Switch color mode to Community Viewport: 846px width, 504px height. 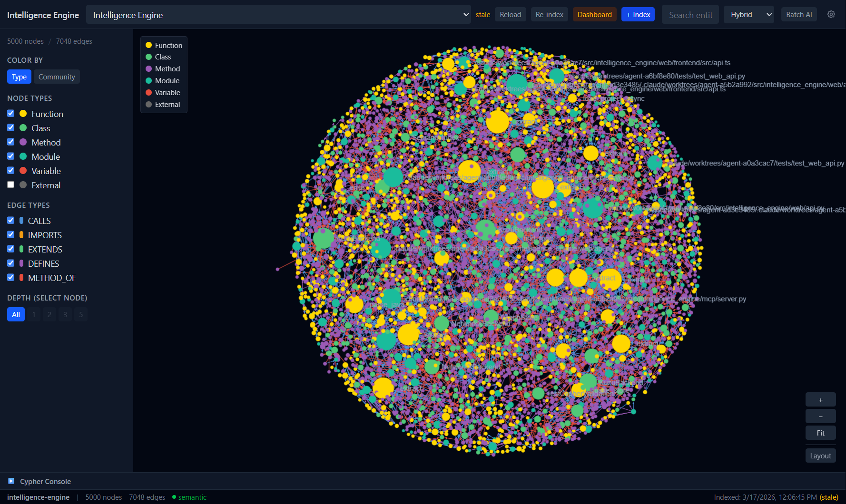[x=57, y=77]
